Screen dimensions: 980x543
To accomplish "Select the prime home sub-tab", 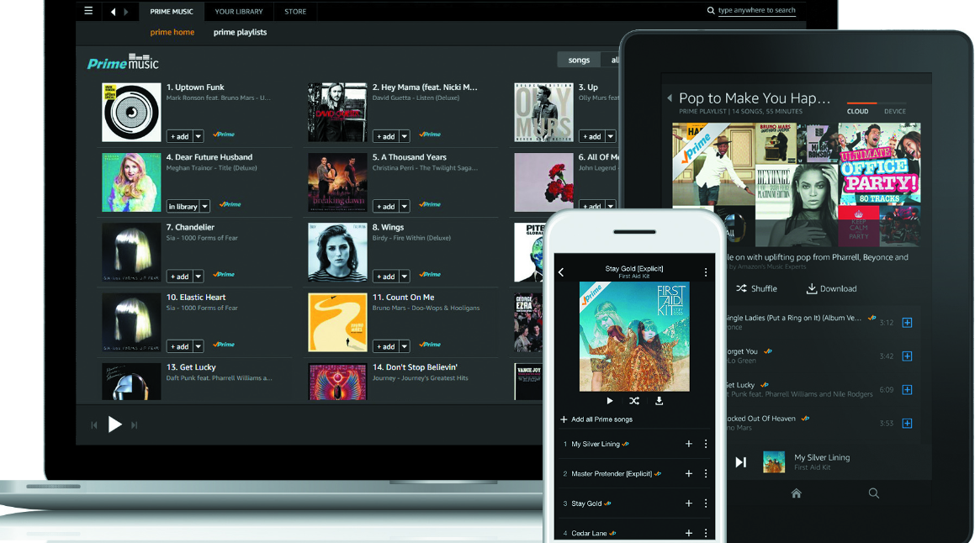I will point(172,32).
